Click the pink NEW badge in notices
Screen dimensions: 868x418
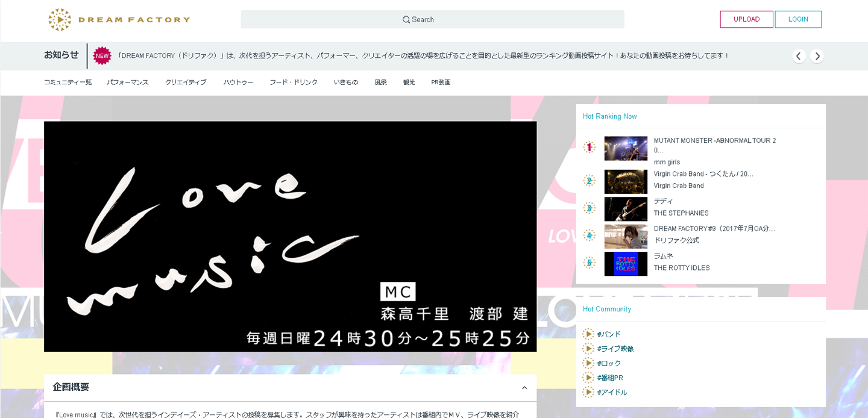click(x=102, y=56)
